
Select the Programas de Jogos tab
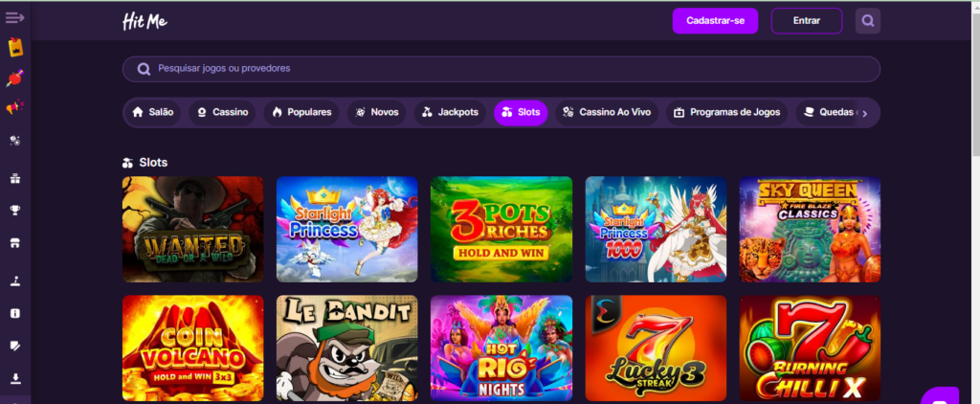point(727,113)
